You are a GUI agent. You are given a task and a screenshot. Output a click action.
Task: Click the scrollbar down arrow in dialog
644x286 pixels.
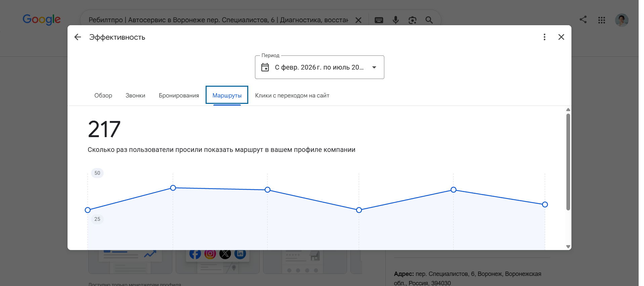[568, 247]
